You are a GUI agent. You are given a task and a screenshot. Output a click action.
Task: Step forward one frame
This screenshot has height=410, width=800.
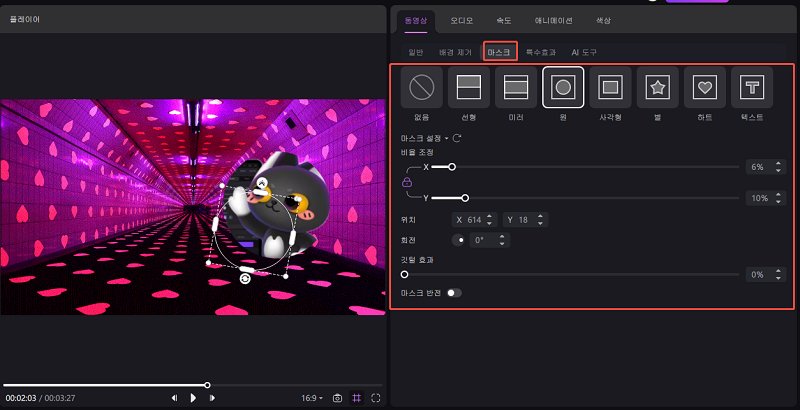pyautogui.click(x=212, y=398)
